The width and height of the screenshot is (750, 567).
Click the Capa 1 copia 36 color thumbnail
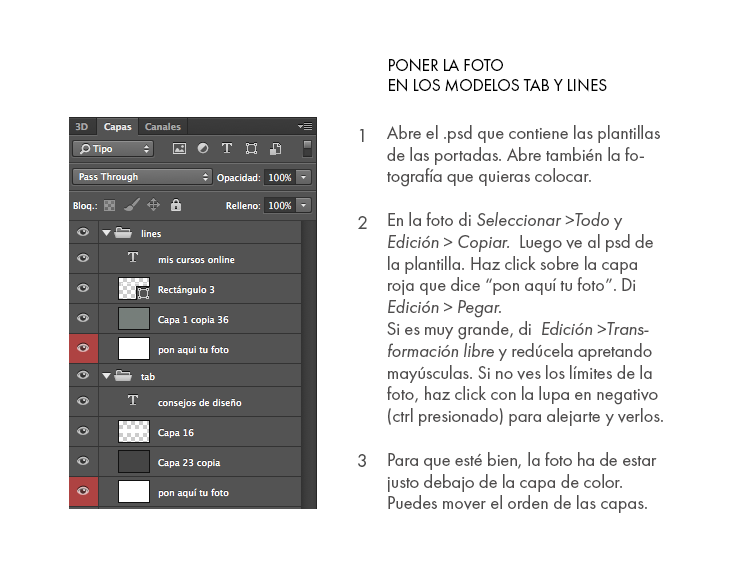pyautogui.click(x=134, y=319)
